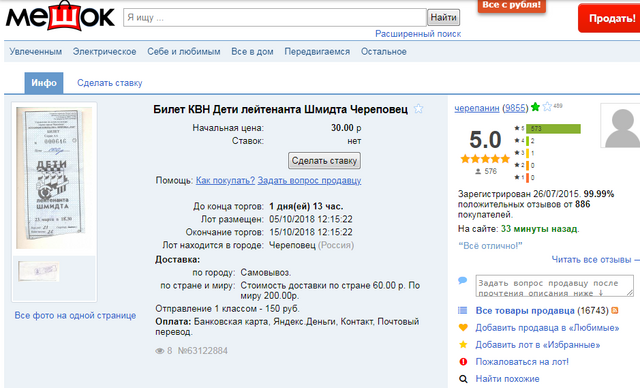Open the Инфо tab
The height and width of the screenshot is (388, 640).
coord(44,83)
